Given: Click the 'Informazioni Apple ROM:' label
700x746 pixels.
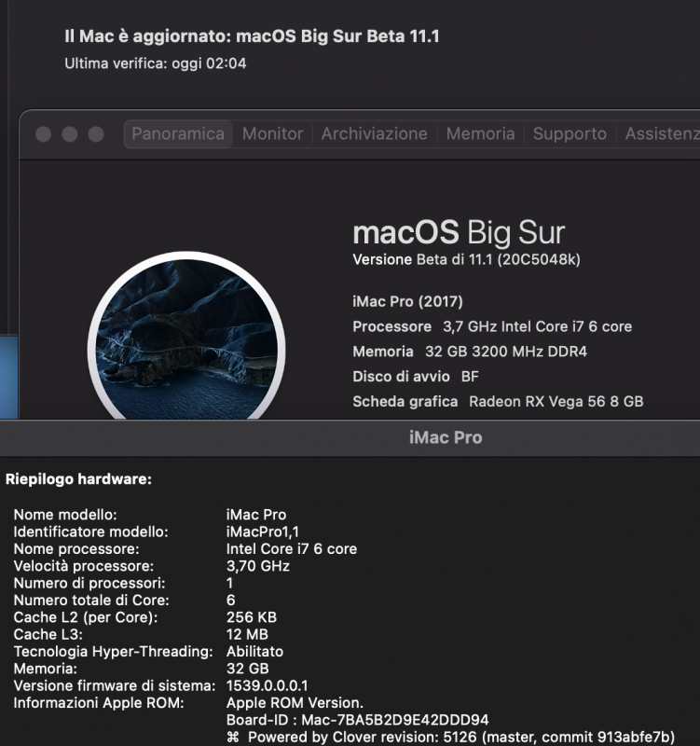Looking at the screenshot, I should 99,703.
